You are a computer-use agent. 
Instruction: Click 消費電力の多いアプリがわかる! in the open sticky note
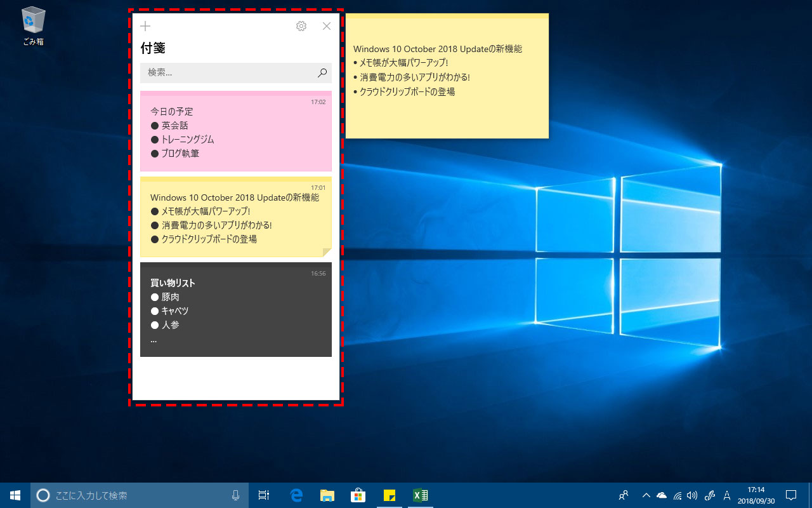pyautogui.click(x=415, y=77)
